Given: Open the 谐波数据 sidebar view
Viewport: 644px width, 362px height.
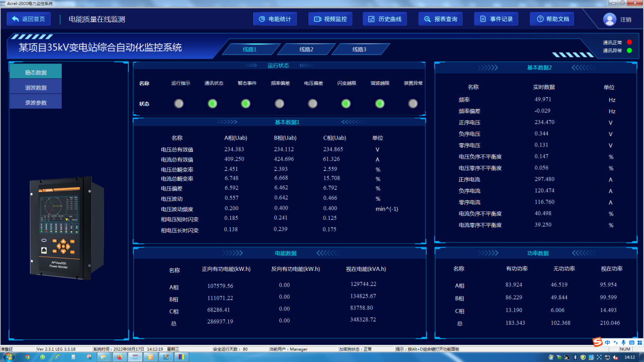Looking at the screenshot, I should [35, 87].
